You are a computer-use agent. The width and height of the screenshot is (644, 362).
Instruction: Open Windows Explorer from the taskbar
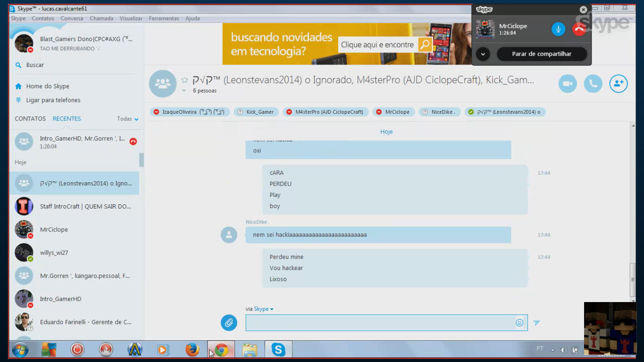point(250,350)
